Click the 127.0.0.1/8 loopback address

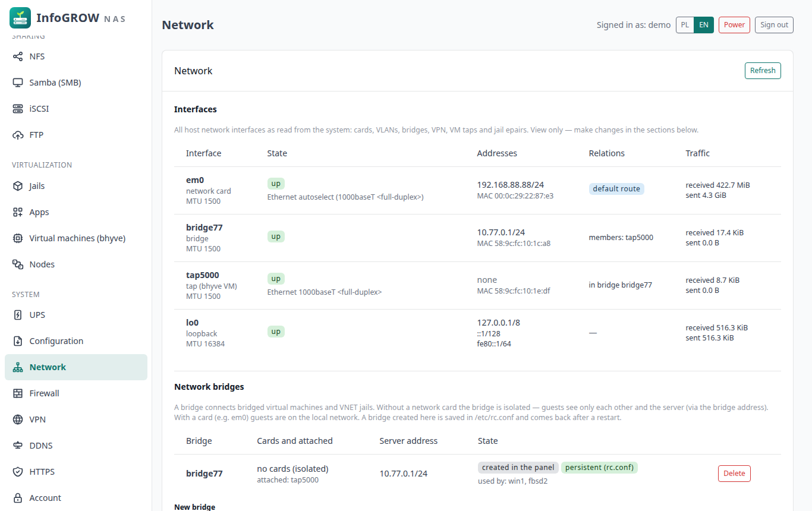[499, 323]
